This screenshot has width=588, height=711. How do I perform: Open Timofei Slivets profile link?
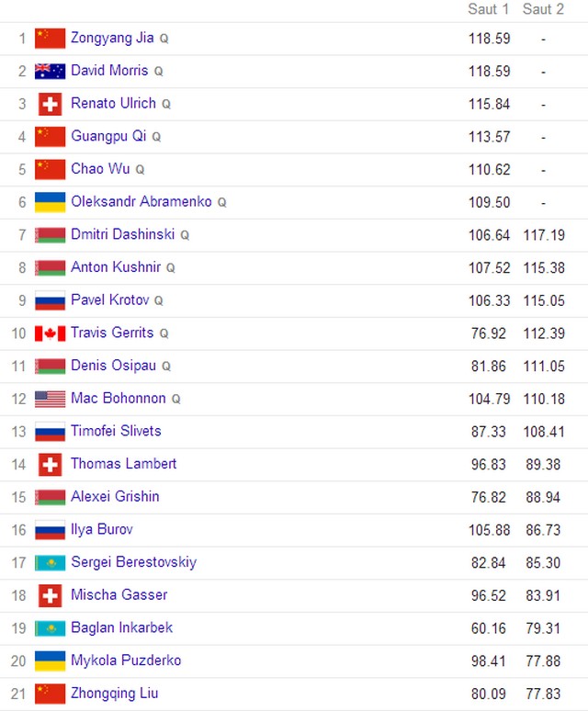pyautogui.click(x=116, y=431)
